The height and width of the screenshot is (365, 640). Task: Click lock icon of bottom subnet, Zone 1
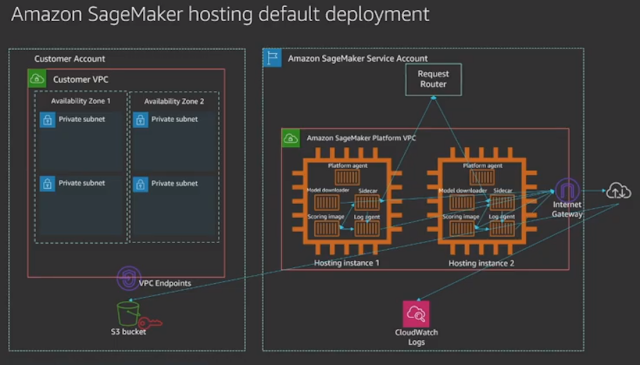pyautogui.click(x=47, y=184)
